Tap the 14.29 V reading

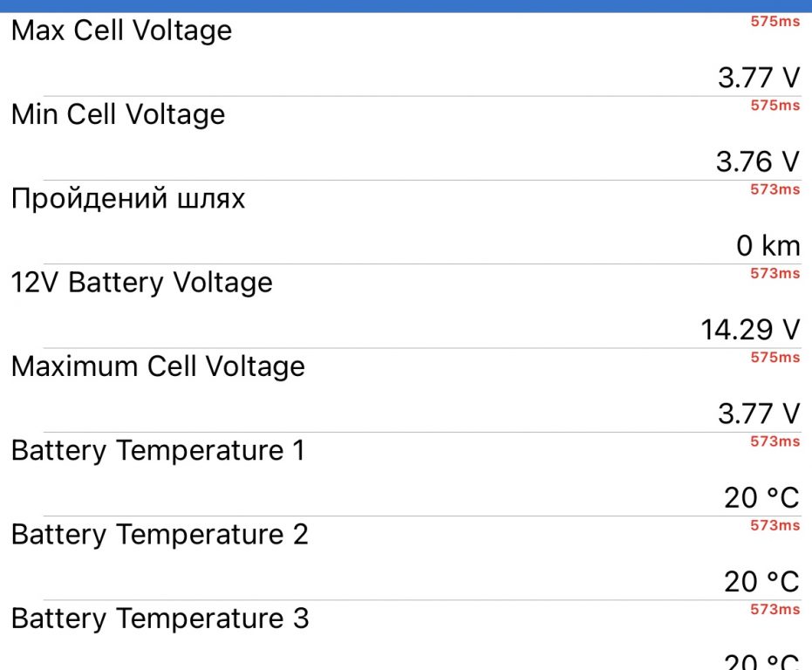[750, 330]
